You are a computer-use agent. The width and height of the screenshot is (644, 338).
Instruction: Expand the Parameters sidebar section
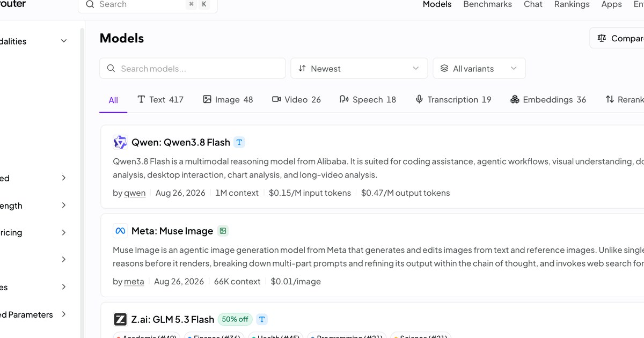[64, 314]
